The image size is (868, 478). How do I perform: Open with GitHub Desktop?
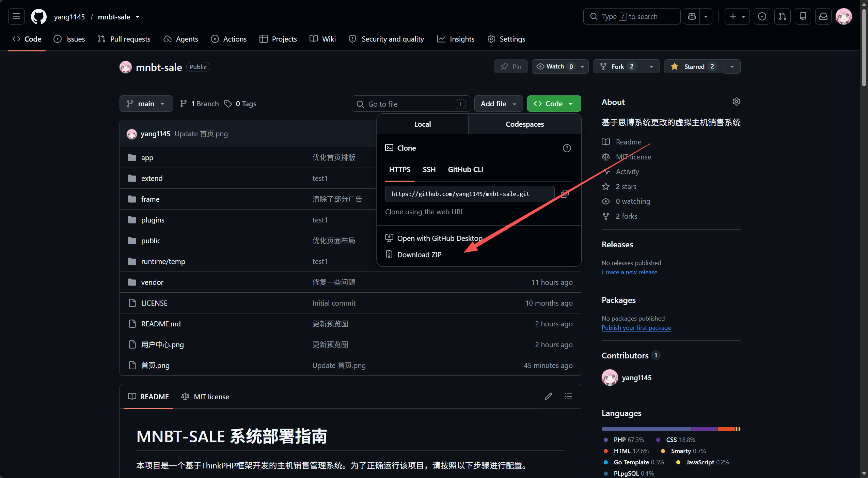(440, 238)
